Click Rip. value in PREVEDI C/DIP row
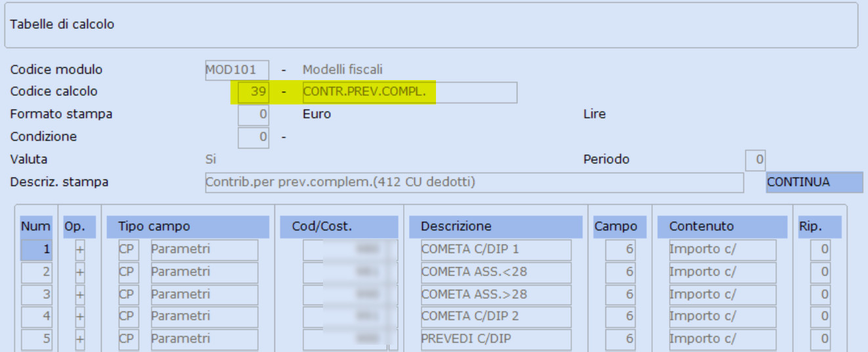Image resolution: width=868 pixels, height=352 pixels. [820, 340]
